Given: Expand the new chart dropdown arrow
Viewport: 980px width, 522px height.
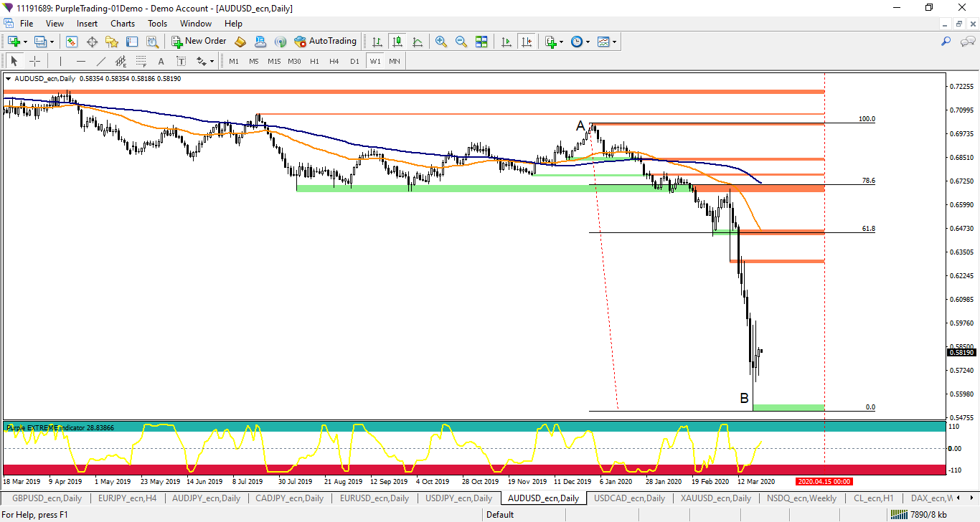Looking at the screenshot, I should coord(26,42).
